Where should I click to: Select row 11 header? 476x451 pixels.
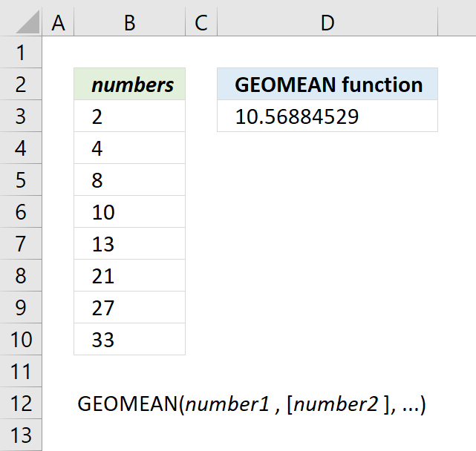coord(21,371)
